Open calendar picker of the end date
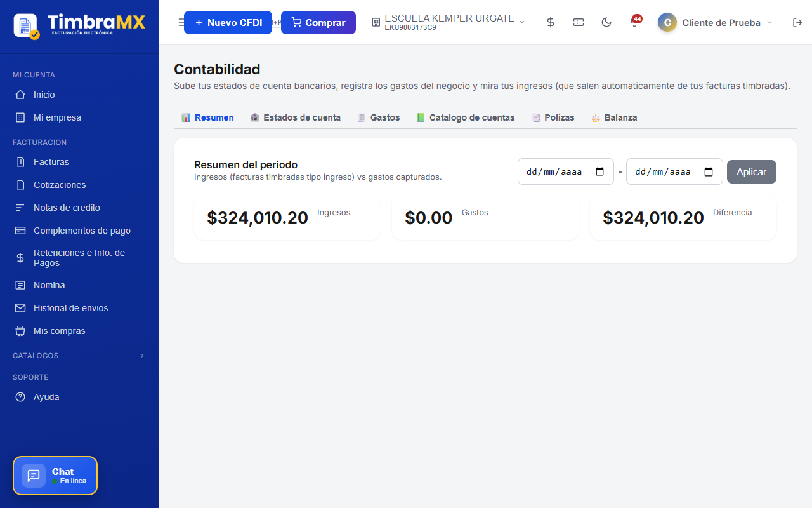812x508 pixels. coord(709,172)
